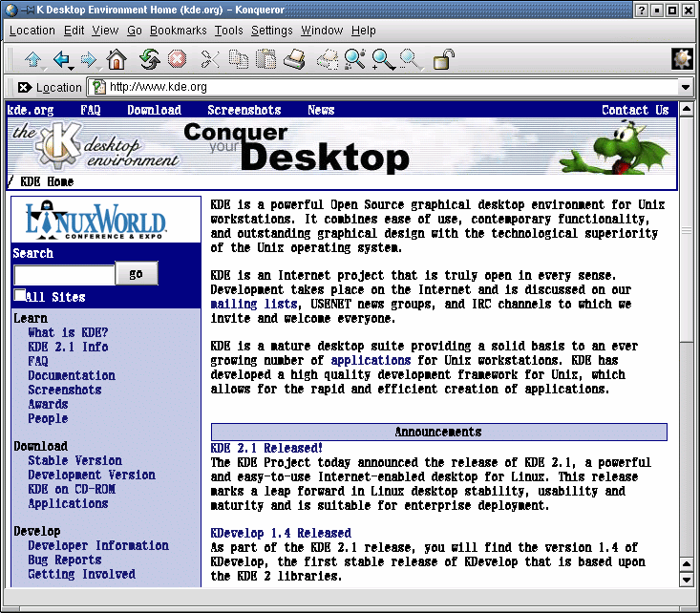This screenshot has width=700, height=613.
Task: Open the Window menu
Action: click(322, 31)
